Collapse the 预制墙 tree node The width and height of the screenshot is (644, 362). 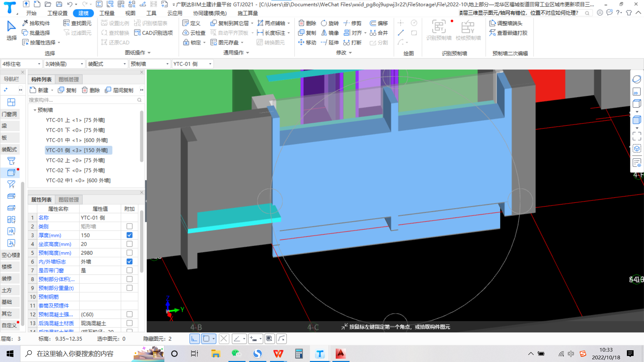35,110
